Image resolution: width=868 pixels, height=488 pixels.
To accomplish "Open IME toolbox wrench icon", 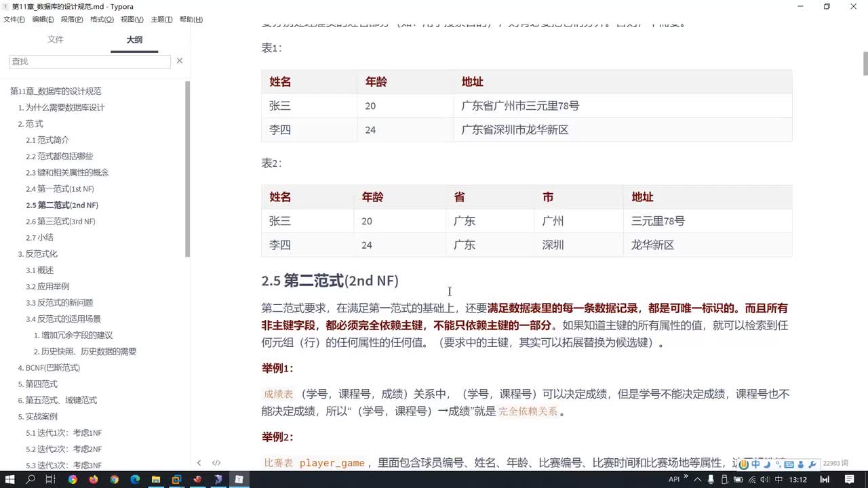I will pyautogui.click(x=812, y=464).
